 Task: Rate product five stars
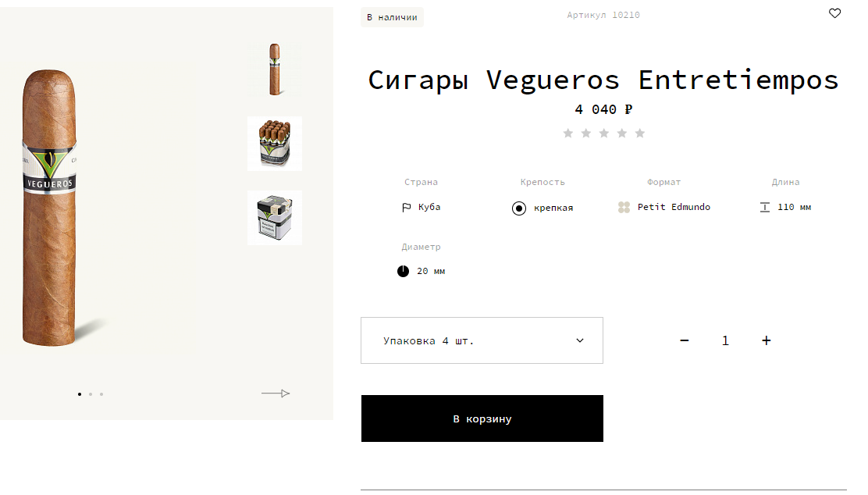click(x=640, y=133)
